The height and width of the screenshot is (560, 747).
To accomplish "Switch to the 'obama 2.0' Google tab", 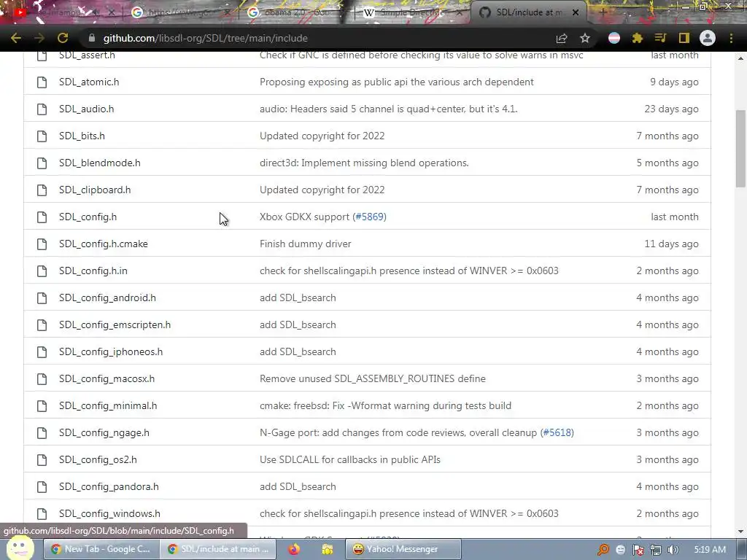I will 295,12.
